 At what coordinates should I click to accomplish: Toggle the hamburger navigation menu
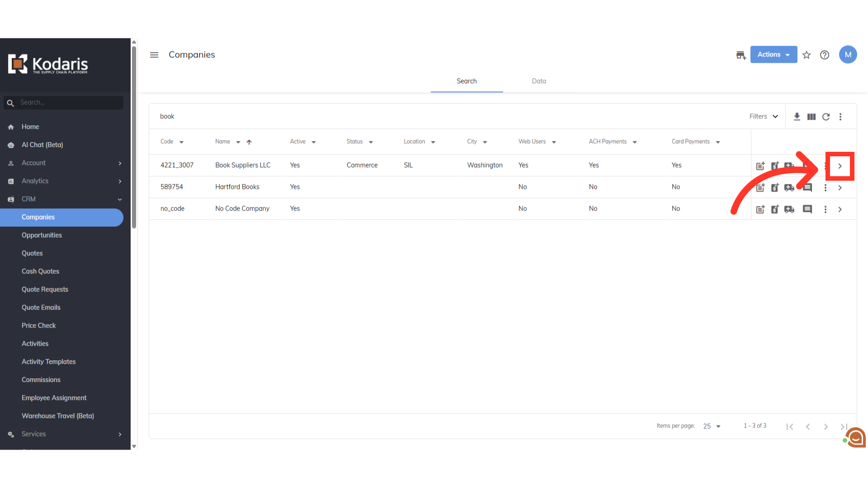(154, 55)
